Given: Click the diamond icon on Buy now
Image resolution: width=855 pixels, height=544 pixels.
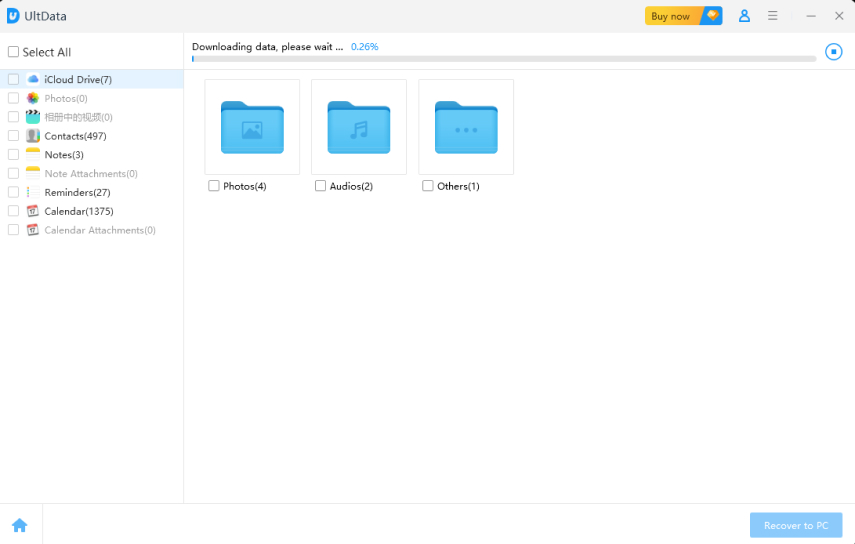Looking at the screenshot, I should click(712, 15).
